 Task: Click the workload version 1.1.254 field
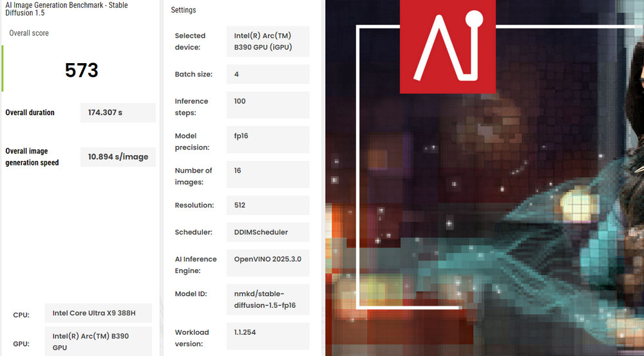pos(267,336)
